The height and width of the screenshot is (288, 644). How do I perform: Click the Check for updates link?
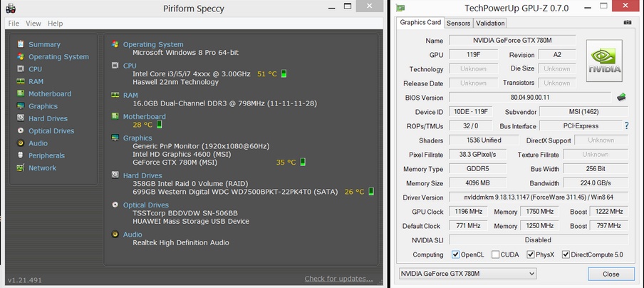[x=339, y=279]
